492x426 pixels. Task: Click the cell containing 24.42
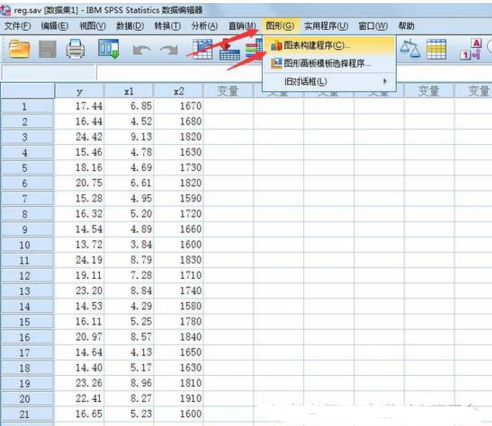point(79,137)
